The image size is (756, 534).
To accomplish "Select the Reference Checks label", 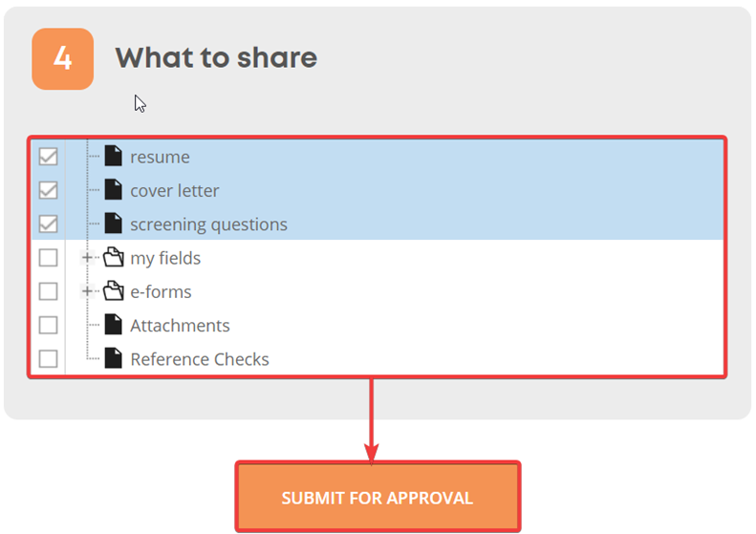I will click(x=200, y=359).
